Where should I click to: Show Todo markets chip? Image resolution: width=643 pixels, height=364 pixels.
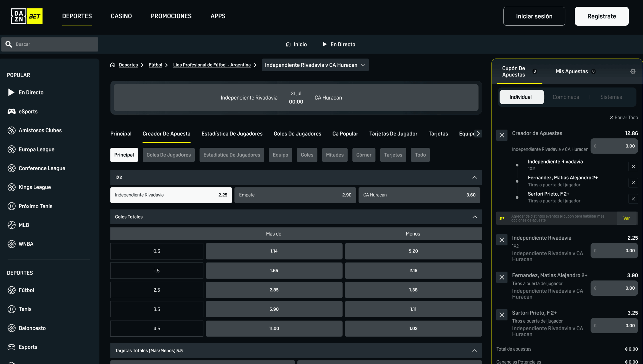(x=420, y=155)
